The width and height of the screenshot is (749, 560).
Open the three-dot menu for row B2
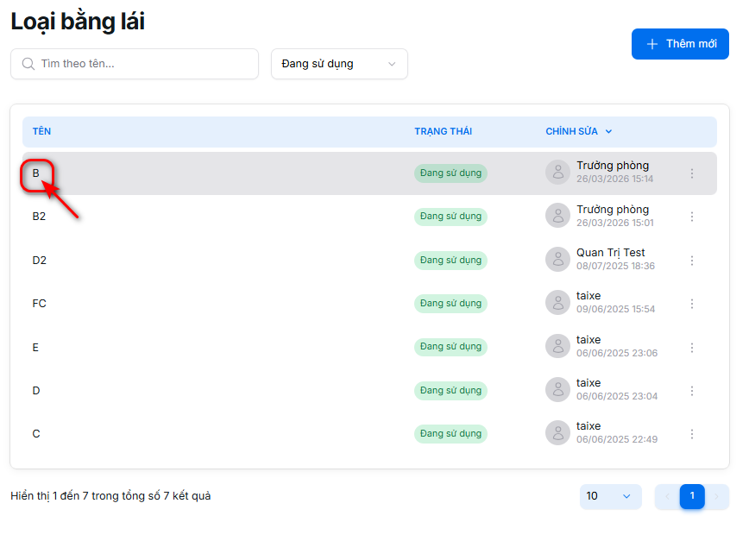(691, 217)
